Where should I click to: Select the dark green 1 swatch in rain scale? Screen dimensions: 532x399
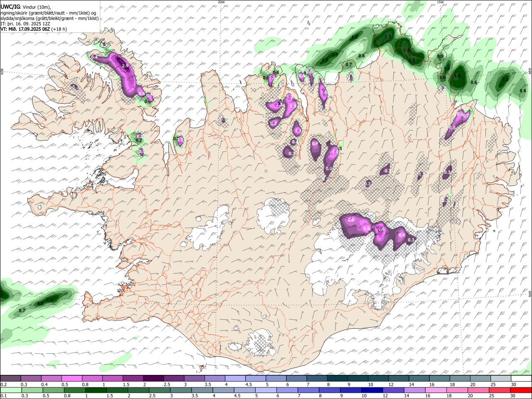point(95,390)
